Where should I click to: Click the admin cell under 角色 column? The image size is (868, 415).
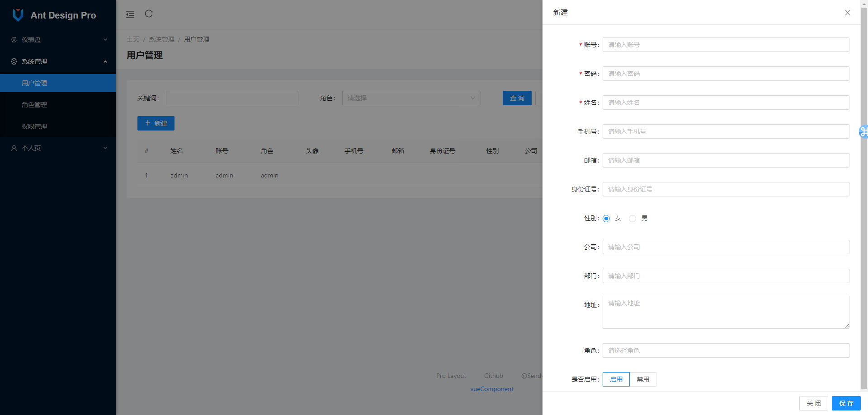pyautogui.click(x=269, y=175)
